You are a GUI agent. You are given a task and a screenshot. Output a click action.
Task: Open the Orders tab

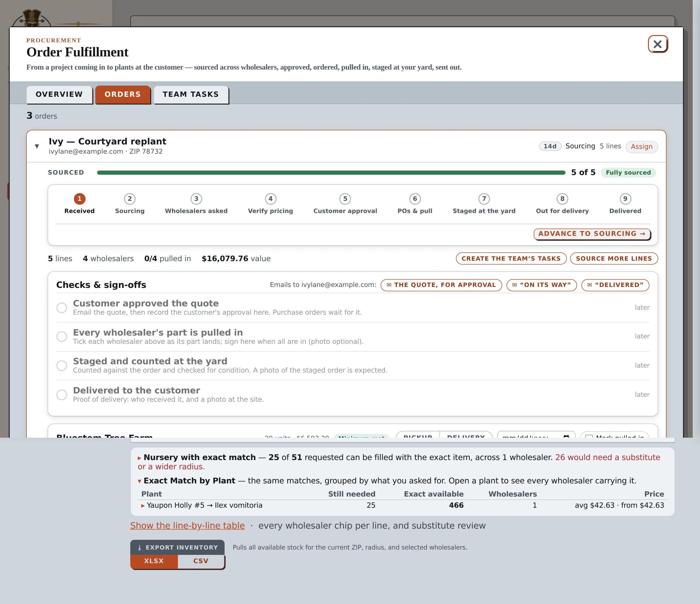click(x=123, y=94)
